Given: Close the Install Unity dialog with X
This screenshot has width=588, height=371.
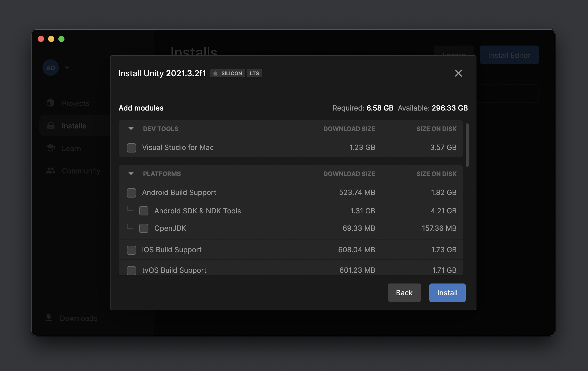Looking at the screenshot, I should pos(459,73).
